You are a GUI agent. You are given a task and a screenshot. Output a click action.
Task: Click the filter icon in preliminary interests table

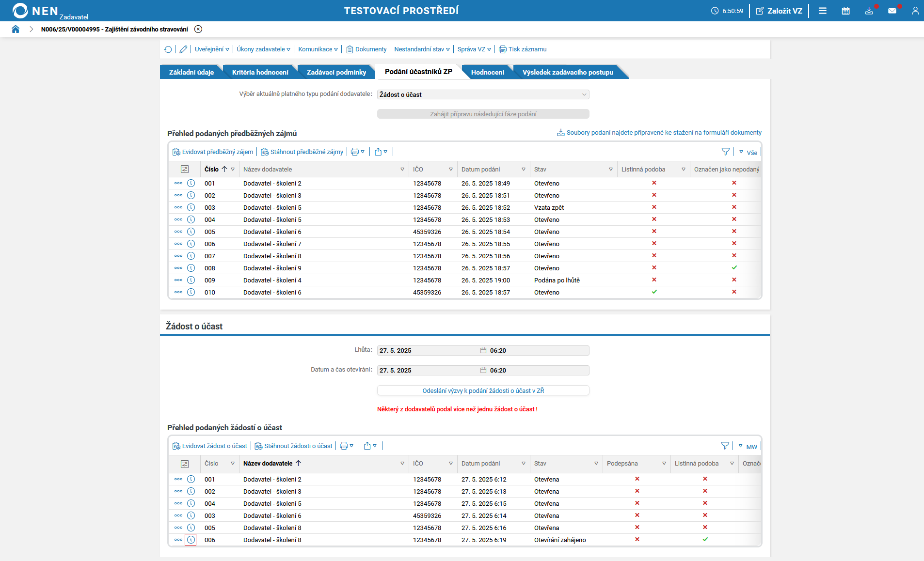725,152
